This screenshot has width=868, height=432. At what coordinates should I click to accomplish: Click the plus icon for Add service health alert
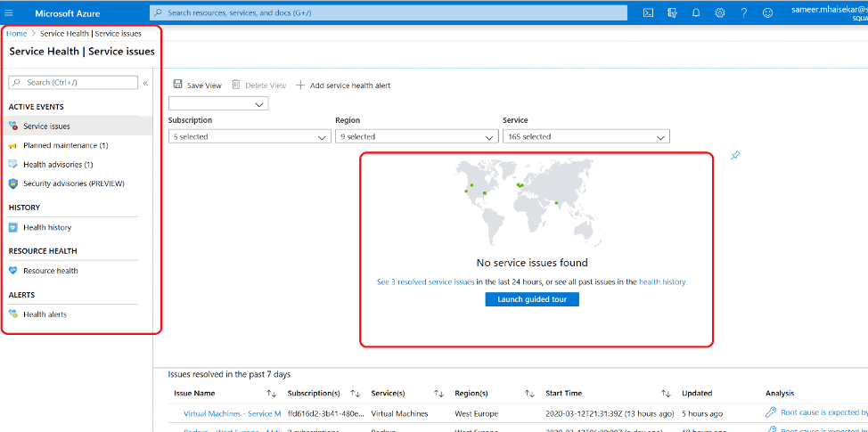(300, 86)
